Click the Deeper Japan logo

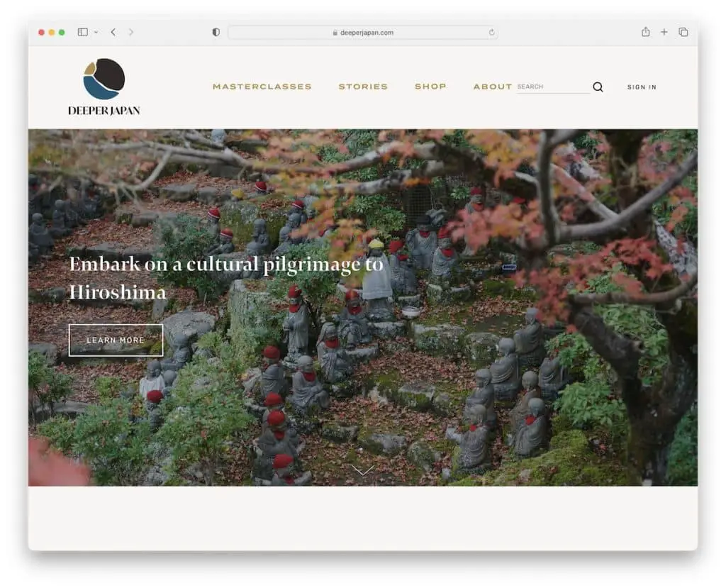click(x=104, y=87)
